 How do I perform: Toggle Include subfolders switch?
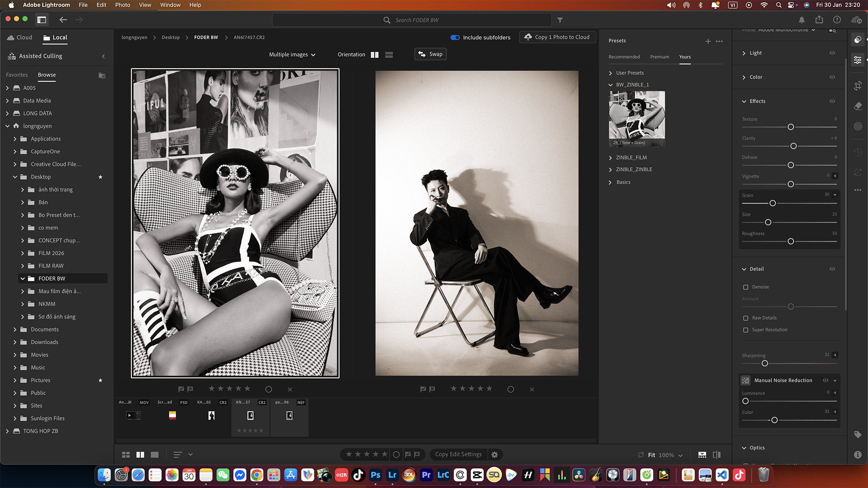point(455,37)
